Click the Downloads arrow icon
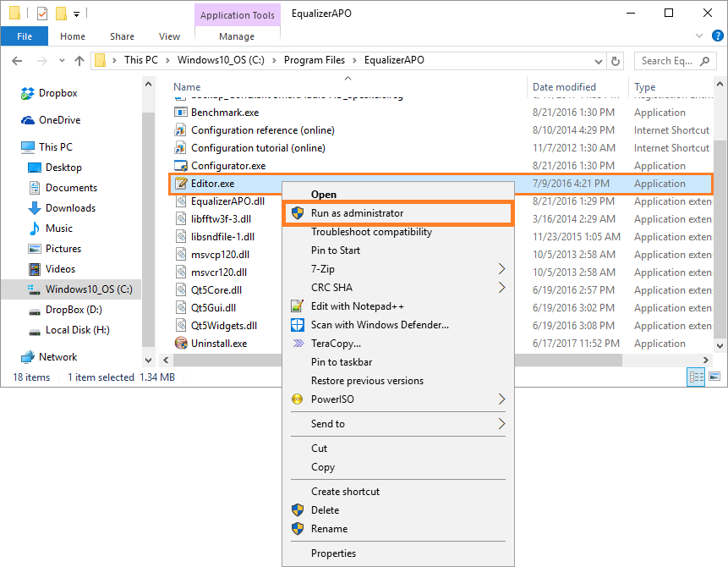Viewport: 728px width, 567px height. tap(35, 208)
